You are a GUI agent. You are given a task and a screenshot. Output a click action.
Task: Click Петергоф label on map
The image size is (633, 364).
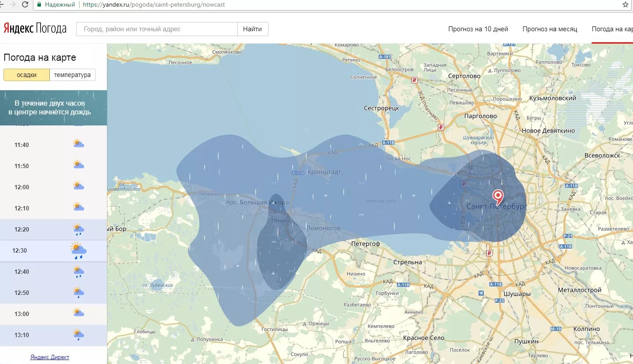(x=365, y=243)
